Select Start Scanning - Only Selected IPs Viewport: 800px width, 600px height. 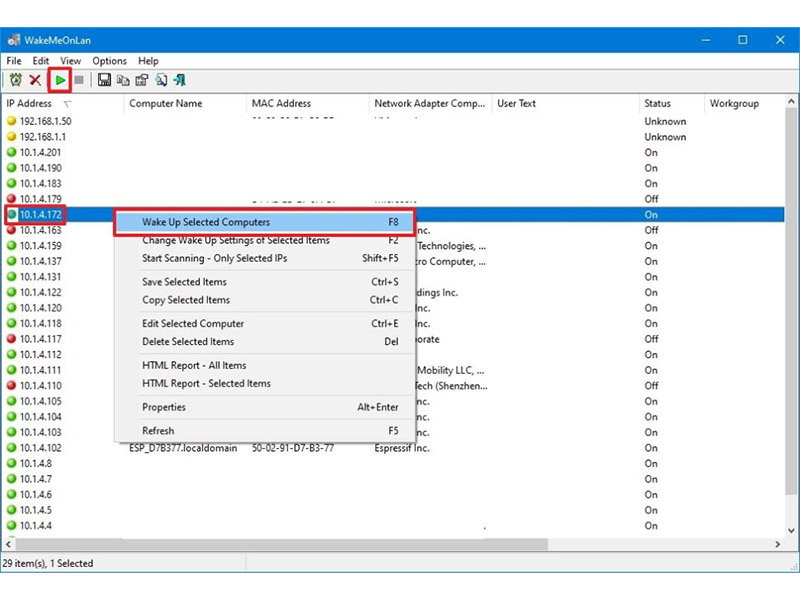click(264, 258)
